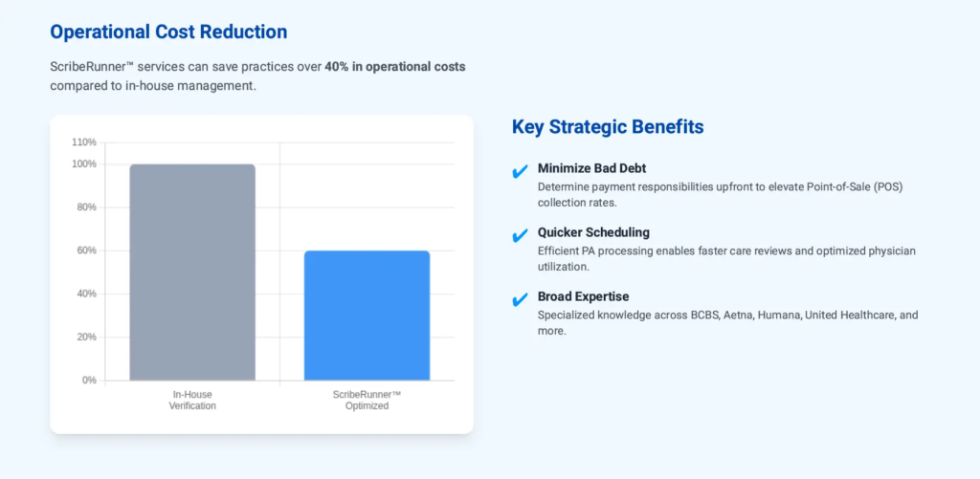Click the blue ScribeRunner Optimized bar
Viewport: 980px width, 479px height.
[x=367, y=316]
